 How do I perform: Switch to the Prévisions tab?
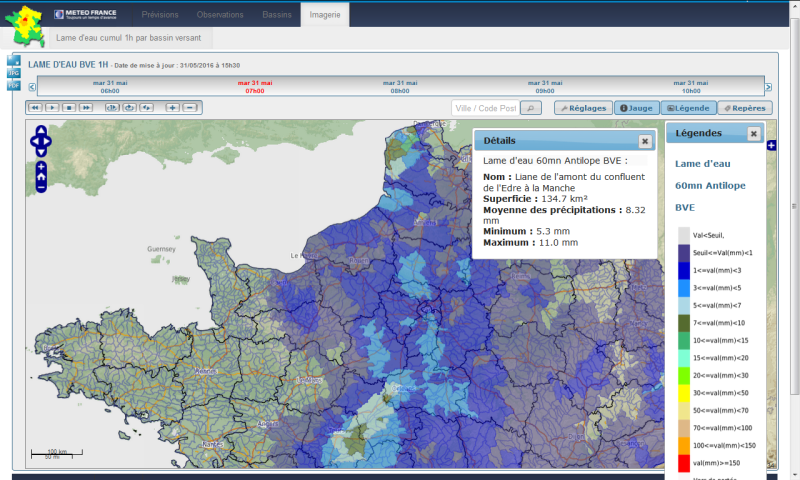[x=162, y=16]
